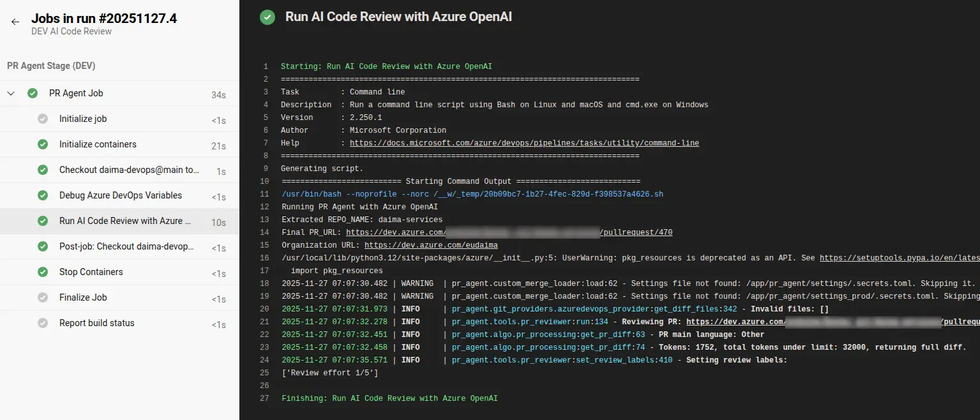This screenshot has width=980, height=420.
Task: Click green check beside Debug Azure DevOps Variables
Action: (41, 195)
